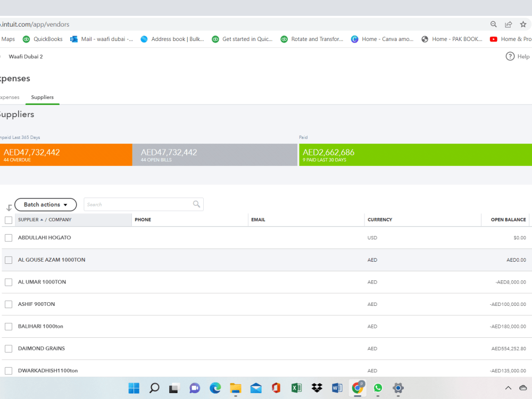
Task: Click the browser address bar URL
Action: 35,24
